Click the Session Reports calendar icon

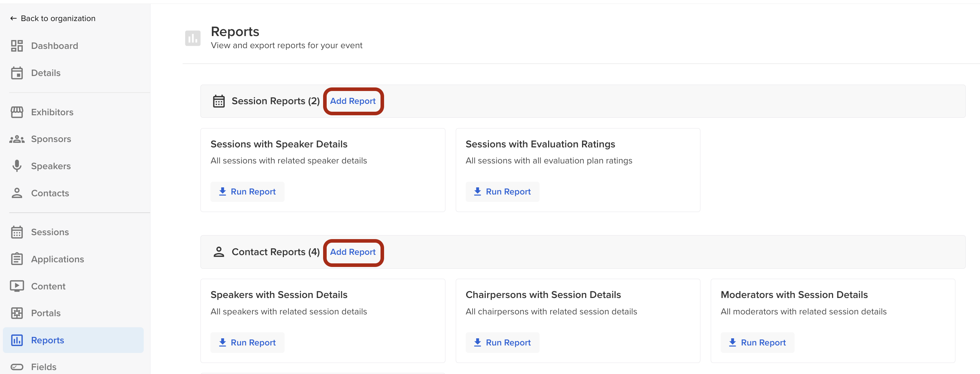(219, 101)
